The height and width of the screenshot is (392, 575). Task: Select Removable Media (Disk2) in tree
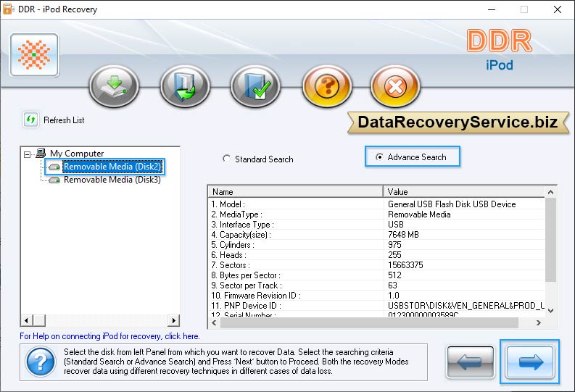(x=112, y=167)
